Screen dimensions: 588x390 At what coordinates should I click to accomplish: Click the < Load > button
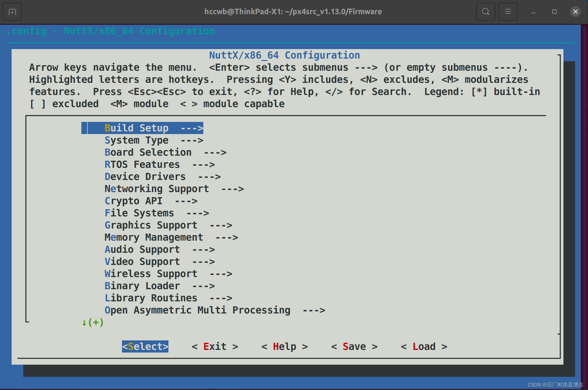[x=424, y=346]
